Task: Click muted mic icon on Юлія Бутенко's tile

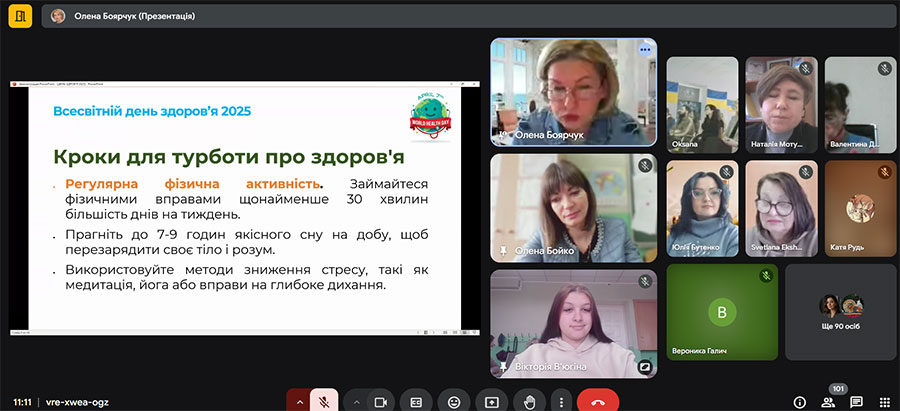Action: pyautogui.click(x=726, y=172)
